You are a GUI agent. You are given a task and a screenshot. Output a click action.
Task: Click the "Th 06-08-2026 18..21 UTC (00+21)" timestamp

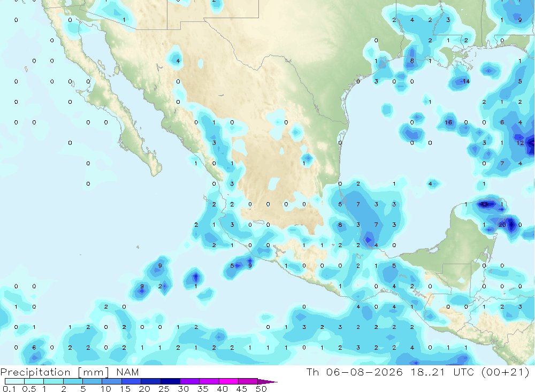click(418, 372)
